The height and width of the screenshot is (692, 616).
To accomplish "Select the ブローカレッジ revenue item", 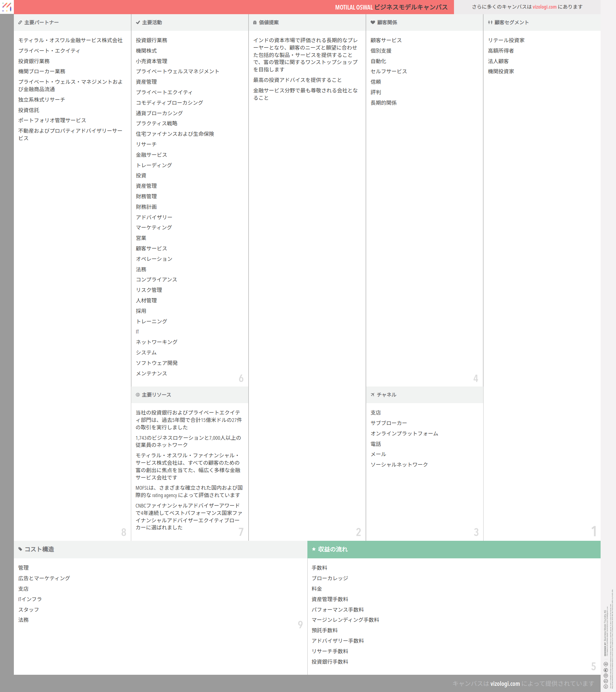I will 330,578.
